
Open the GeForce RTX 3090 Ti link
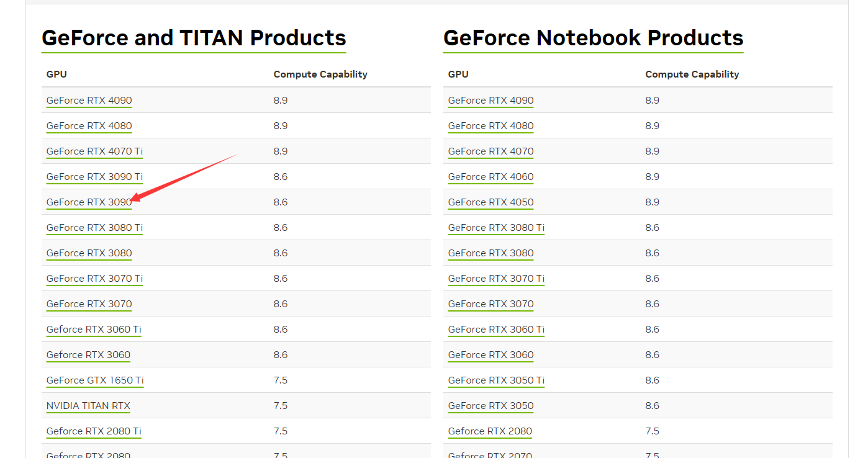tap(94, 177)
